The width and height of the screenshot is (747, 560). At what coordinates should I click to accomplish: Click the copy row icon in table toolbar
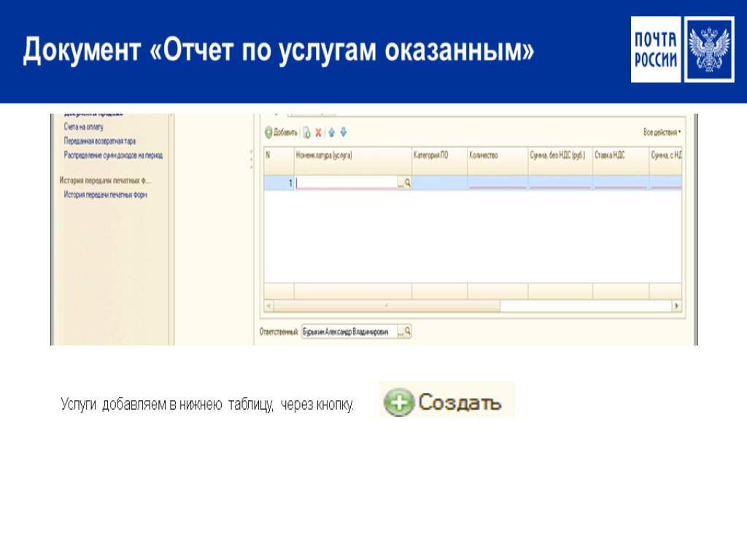click(x=307, y=133)
